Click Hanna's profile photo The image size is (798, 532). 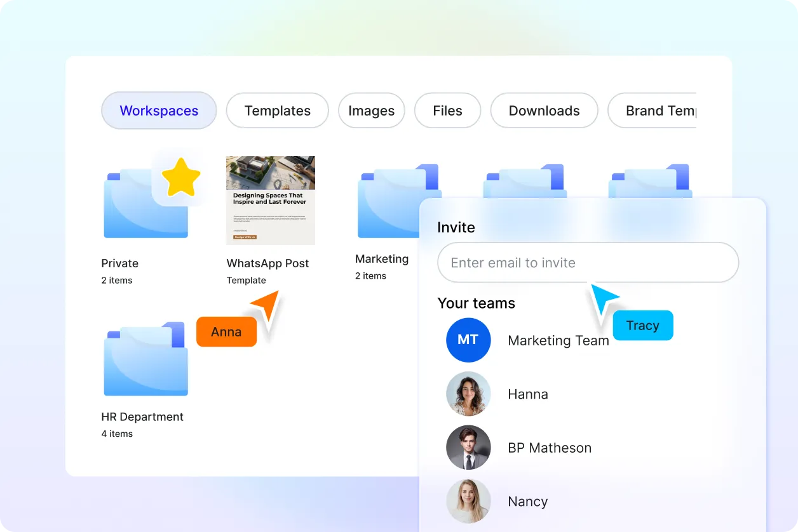tap(468, 394)
